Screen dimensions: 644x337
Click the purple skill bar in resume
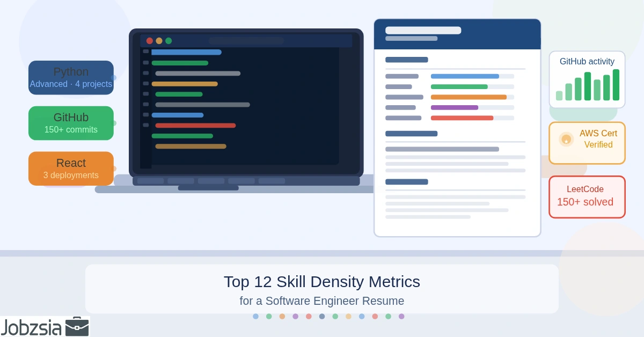coord(455,107)
